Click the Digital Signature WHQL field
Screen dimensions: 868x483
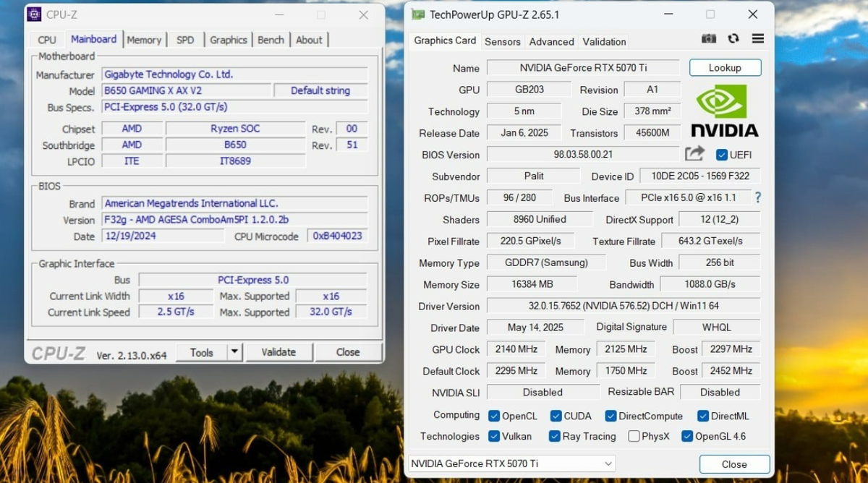point(716,327)
